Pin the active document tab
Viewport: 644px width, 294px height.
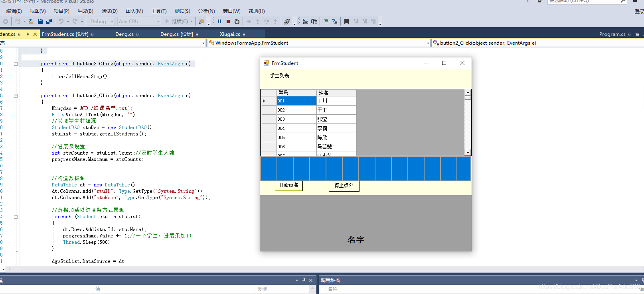point(28,34)
